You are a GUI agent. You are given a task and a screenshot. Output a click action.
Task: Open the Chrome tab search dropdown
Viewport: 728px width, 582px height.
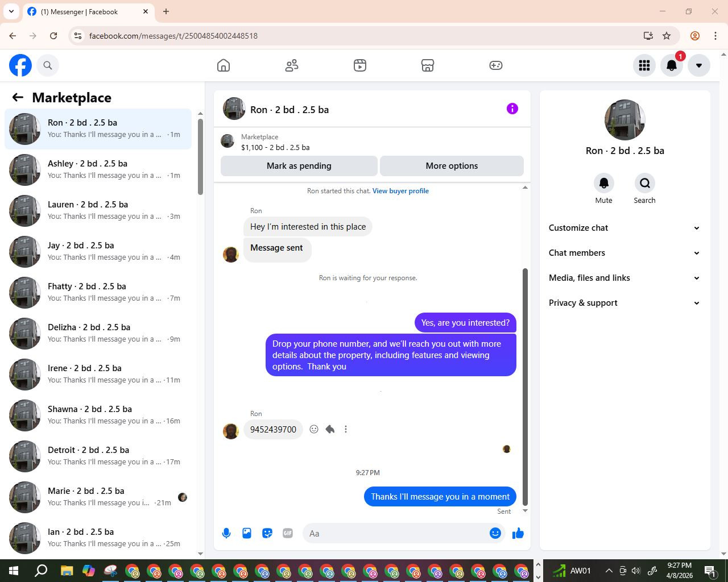11,11
